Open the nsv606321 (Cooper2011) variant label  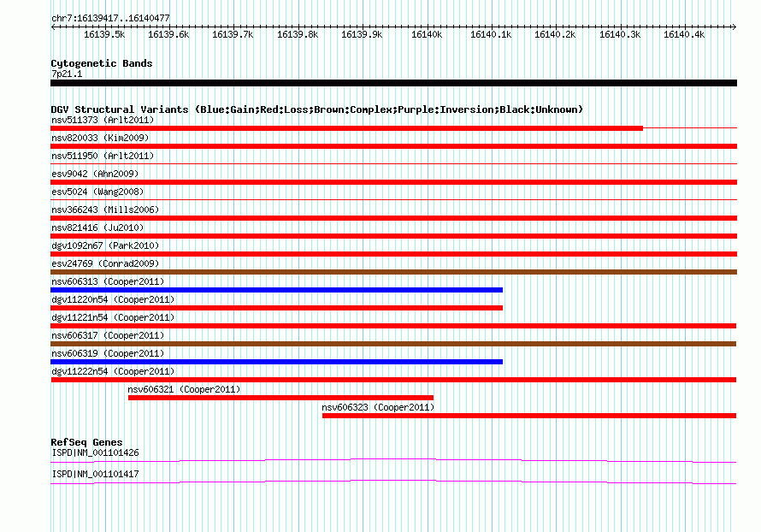point(184,389)
